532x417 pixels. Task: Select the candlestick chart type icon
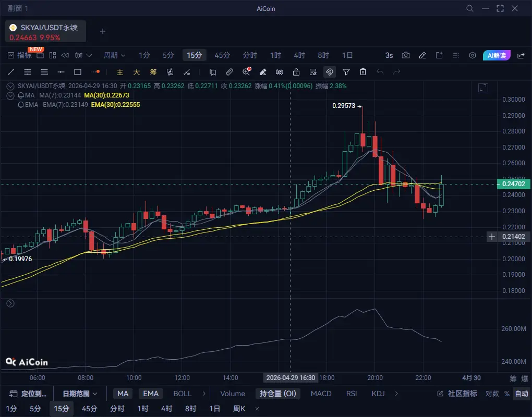click(x=79, y=55)
